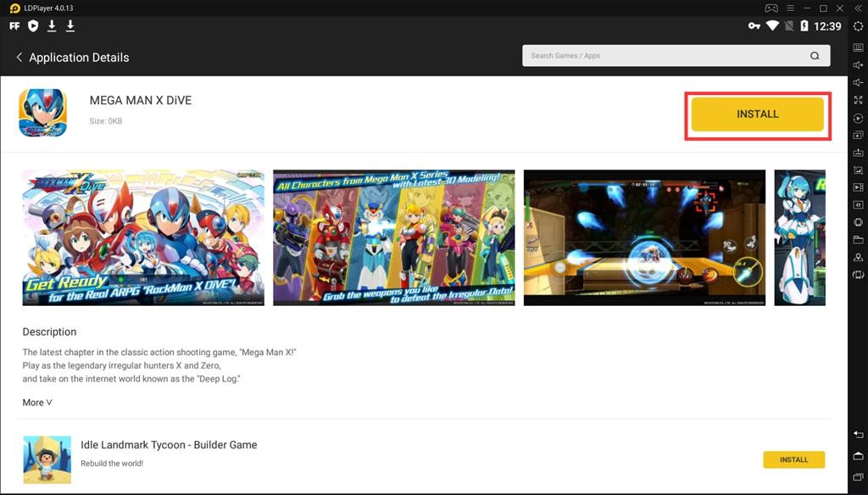Click the Application Details header text
The height and width of the screenshot is (495, 868).
(79, 57)
